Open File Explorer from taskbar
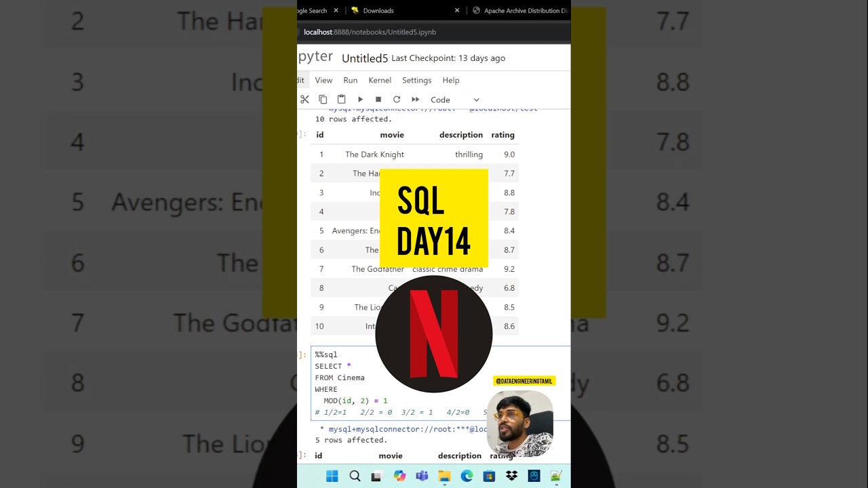Screen dimensions: 868x488 point(444,476)
